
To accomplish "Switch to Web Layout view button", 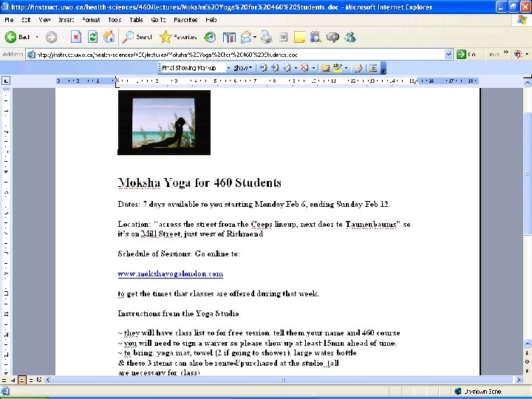I will (x=13, y=381).
